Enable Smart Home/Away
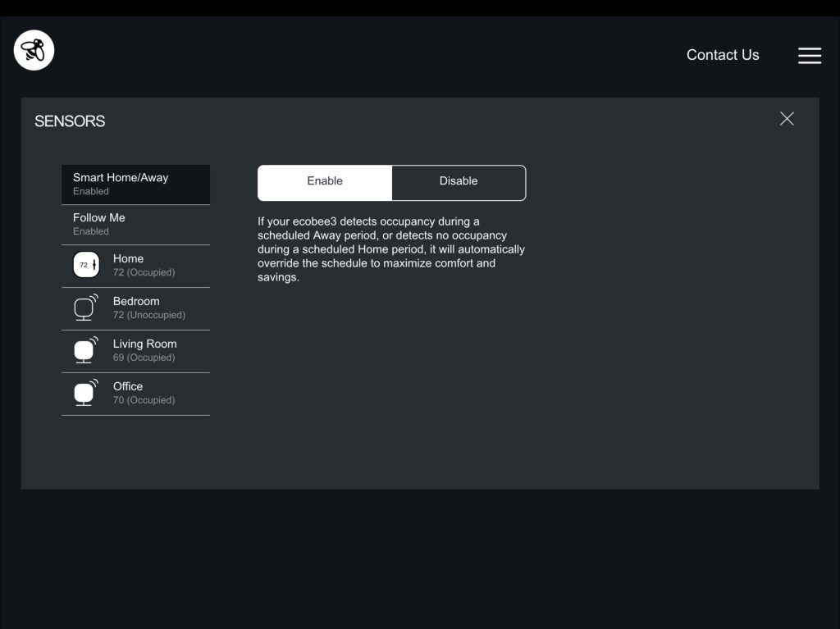The width and height of the screenshot is (840, 629). 325,182
